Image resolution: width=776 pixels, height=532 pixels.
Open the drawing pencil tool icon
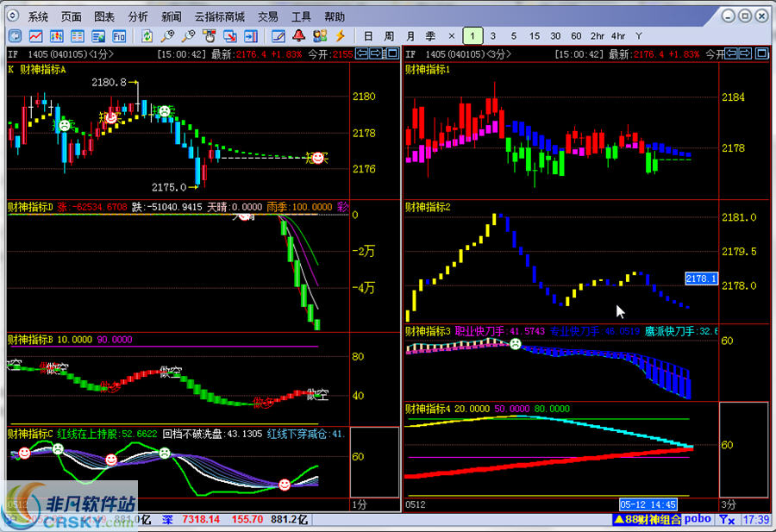pos(278,35)
